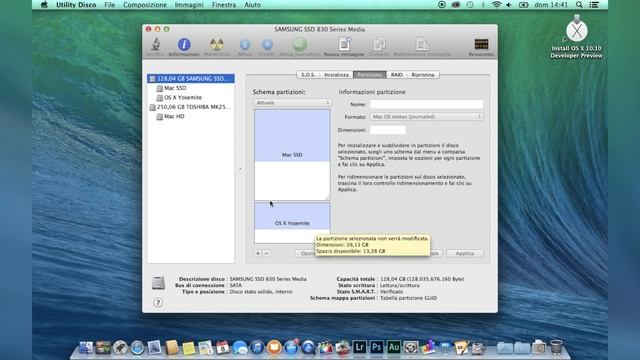Create a Nuova immagine from the toolbar
The height and width of the screenshot is (360, 640).
coord(344,44)
